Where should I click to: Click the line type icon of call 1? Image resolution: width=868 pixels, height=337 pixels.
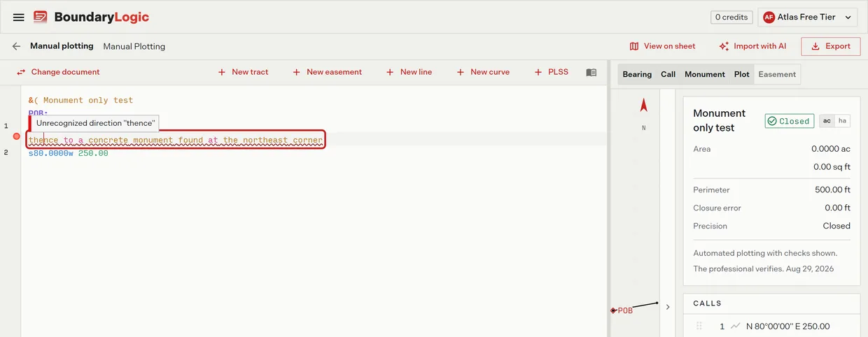point(735,326)
